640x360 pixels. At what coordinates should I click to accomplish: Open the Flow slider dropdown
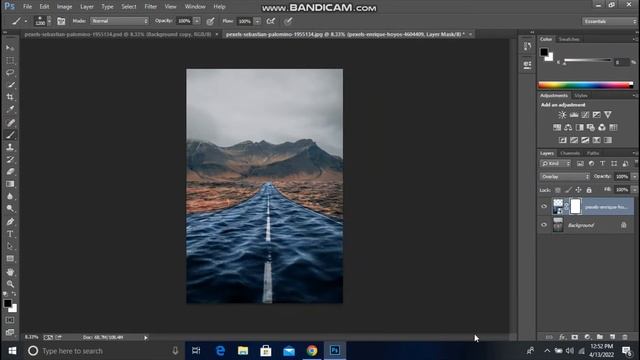pyautogui.click(x=257, y=21)
